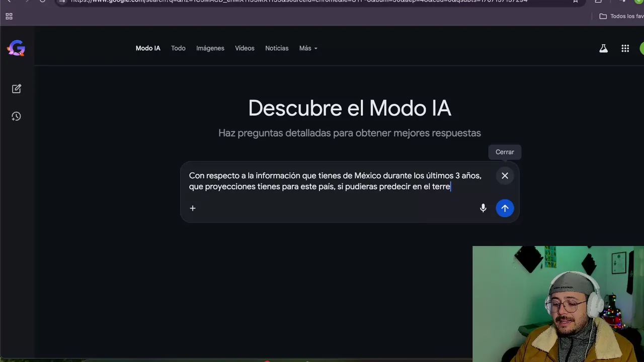Switch to the Noticias tab
Screen dimensions: 644x362
[277, 48]
